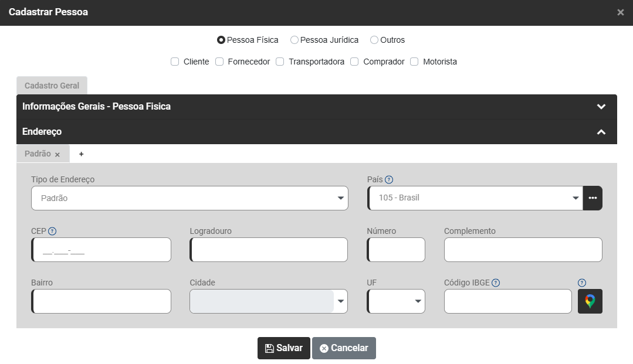Click into the Logradouro input field

pos(269,250)
